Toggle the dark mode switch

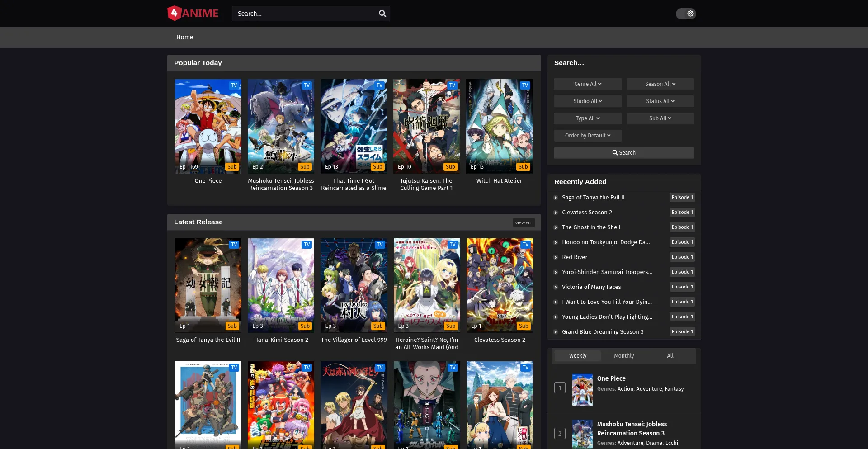686,14
